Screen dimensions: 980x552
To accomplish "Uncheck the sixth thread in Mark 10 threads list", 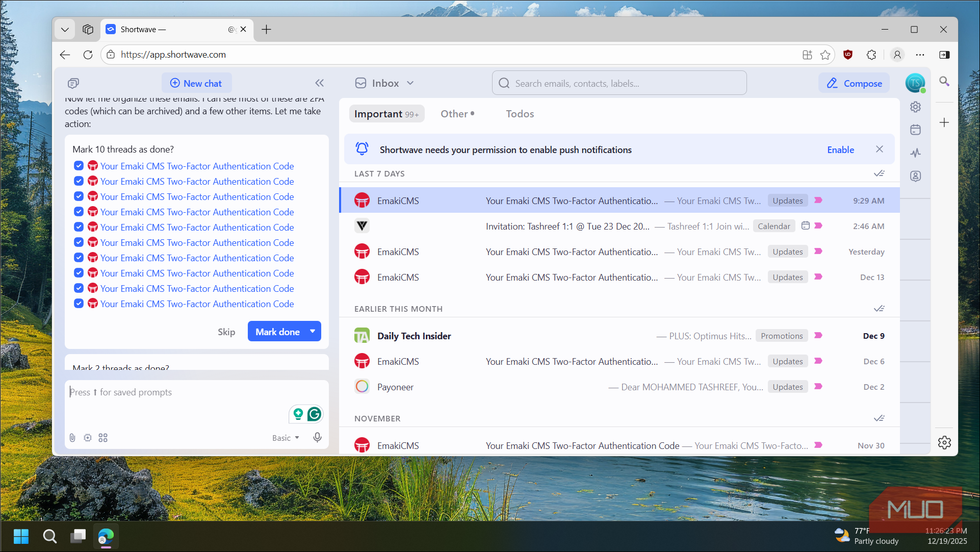I will pos(79,242).
